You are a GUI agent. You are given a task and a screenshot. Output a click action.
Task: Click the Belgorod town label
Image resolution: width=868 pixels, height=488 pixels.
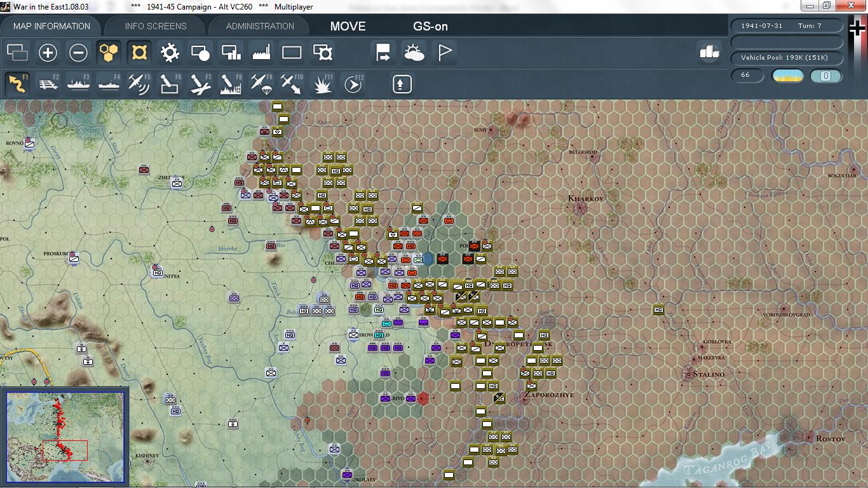coord(583,152)
